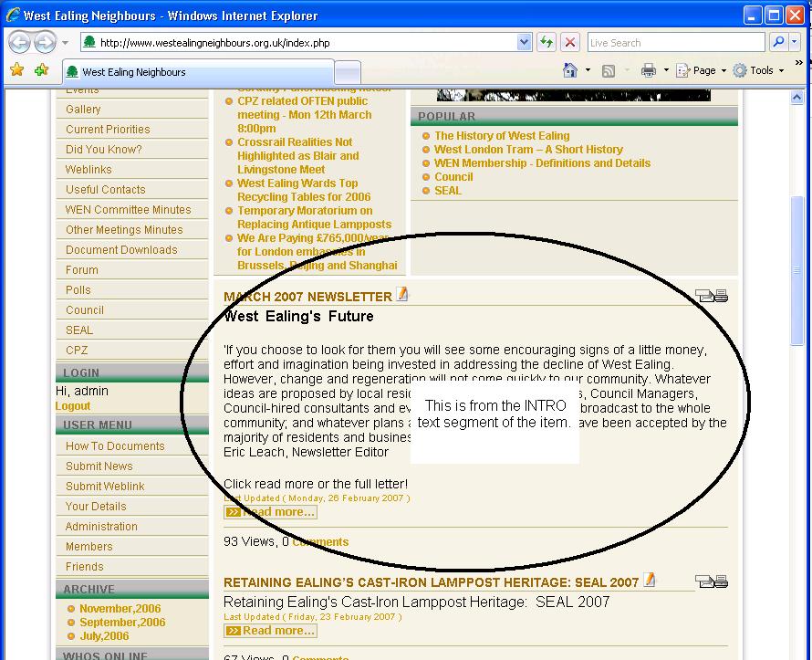Open the sidebar Council menu item
Screen dimensions: 812x660
85,309
